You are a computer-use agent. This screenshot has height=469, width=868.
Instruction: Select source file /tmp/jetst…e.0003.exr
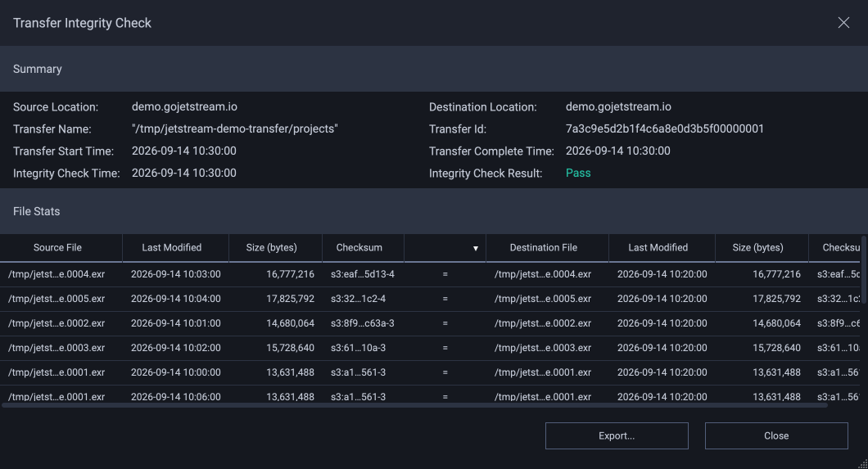[x=57, y=348]
